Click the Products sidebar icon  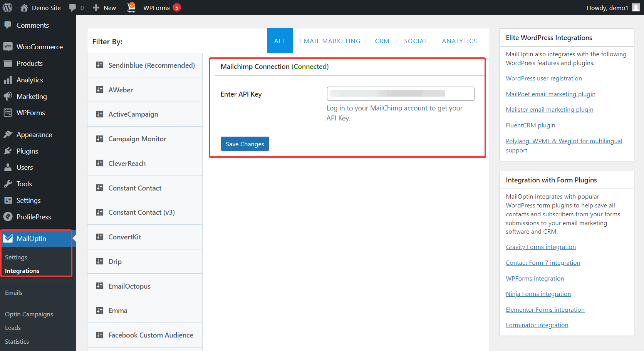pos(8,64)
